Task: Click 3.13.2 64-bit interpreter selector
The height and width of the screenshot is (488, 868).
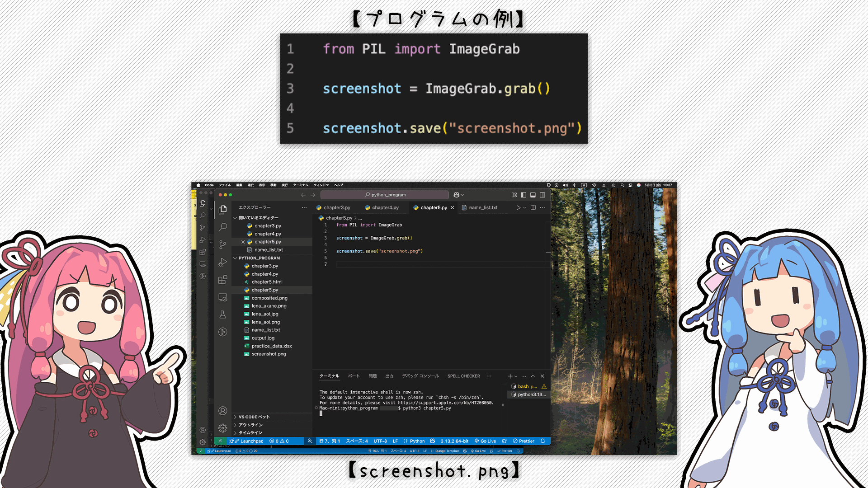Action: [454, 441]
